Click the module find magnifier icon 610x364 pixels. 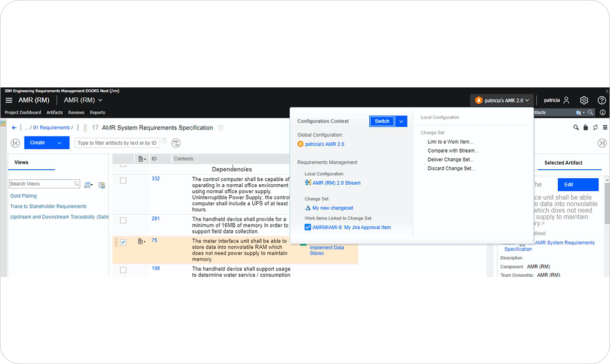coord(576,128)
